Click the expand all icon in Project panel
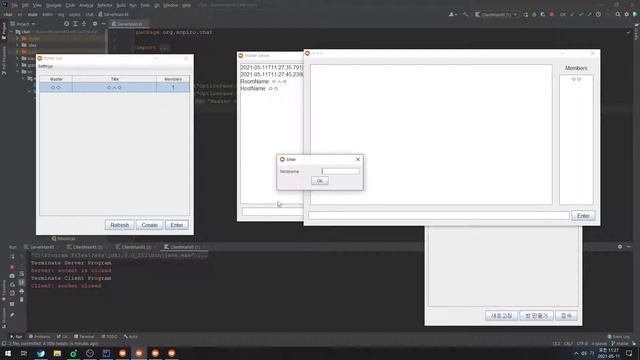The width and height of the screenshot is (640, 360). pos(75,24)
